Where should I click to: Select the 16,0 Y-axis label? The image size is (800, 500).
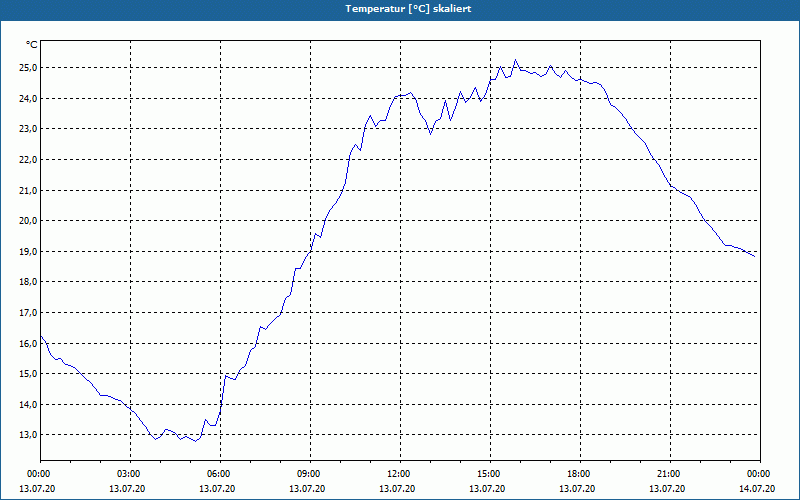pos(28,343)
